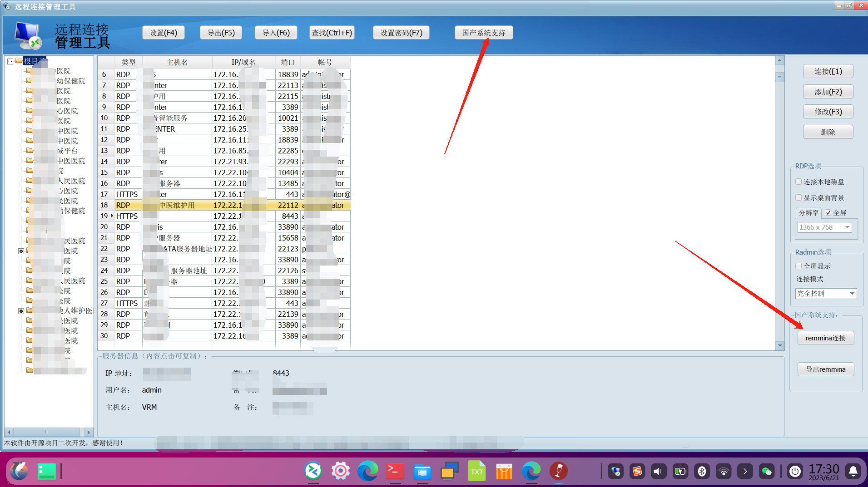This screenshot has width=868, height=487.
Task: Click the 导出remmina button
Action: 826,369
